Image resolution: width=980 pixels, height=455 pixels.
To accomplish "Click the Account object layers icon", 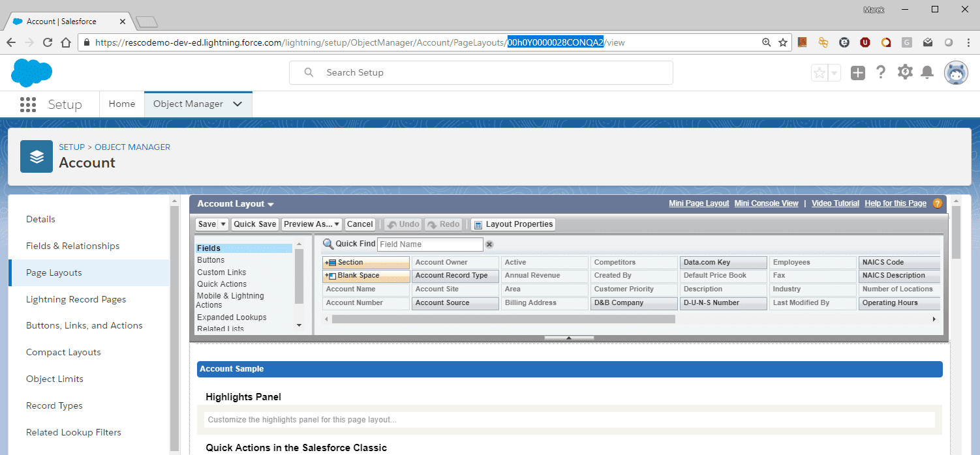I will 37,156.
